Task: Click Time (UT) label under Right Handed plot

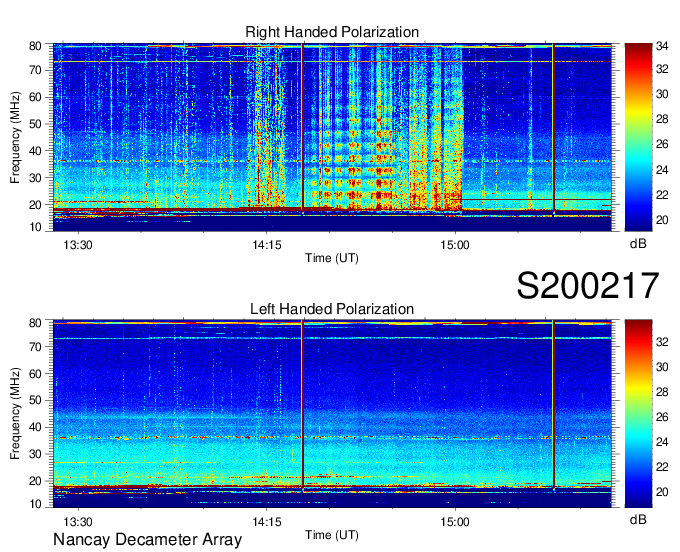Action: point(332,258)
